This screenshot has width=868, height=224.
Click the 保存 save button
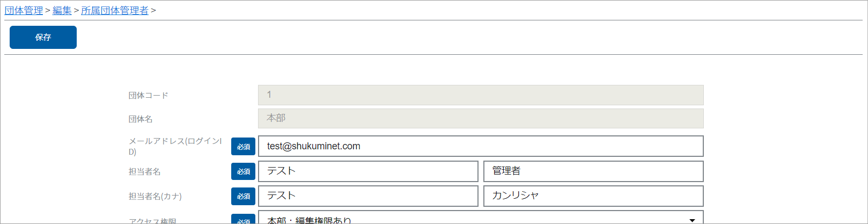(43, 37)
